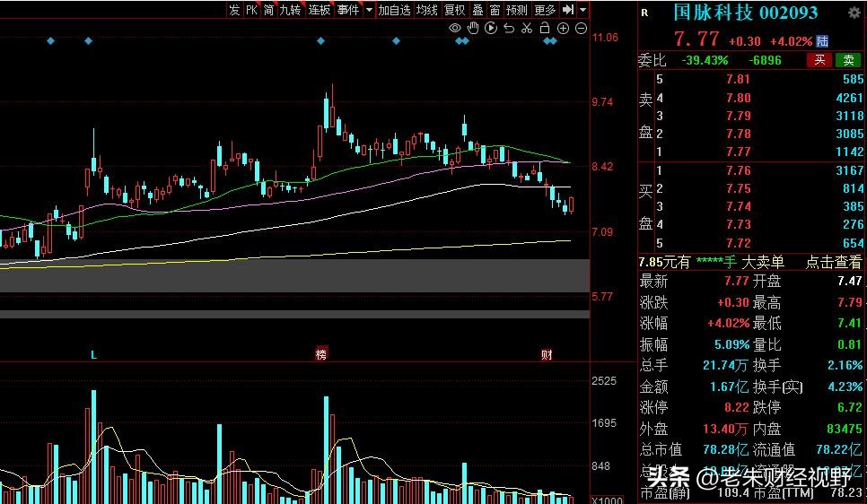Open the dropdown arrow at toolbar's far right
The height and width of the screenshot is (504, 867).
582,10
